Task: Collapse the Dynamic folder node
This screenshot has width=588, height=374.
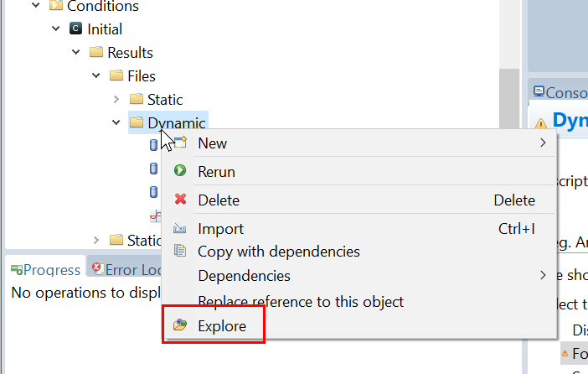Action: [x=116, y=123]
